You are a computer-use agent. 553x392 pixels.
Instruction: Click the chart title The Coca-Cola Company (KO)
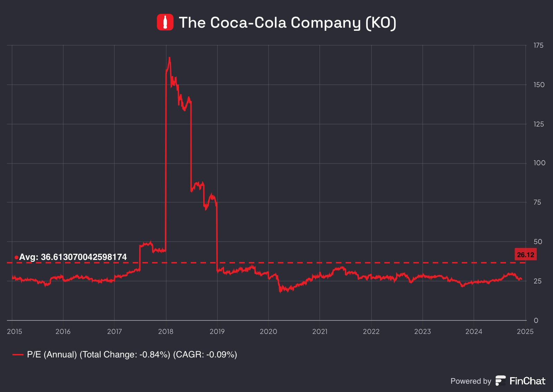(287, 22)
